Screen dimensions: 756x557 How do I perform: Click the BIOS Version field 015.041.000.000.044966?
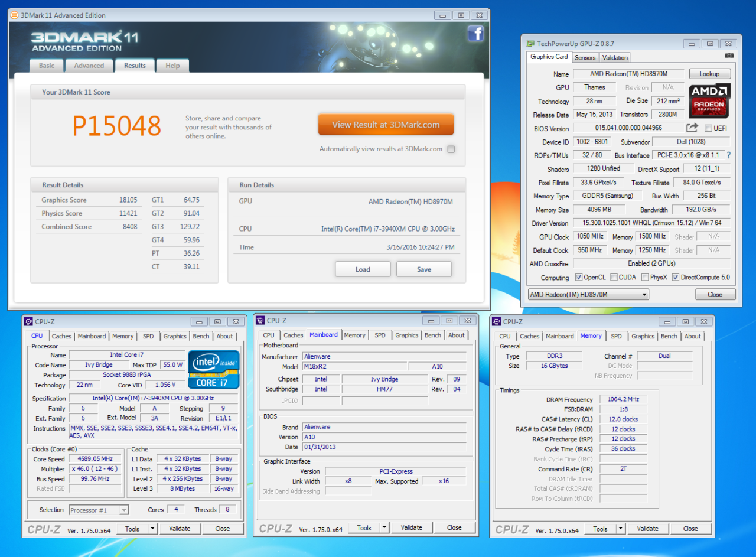(x=628, y=128)
